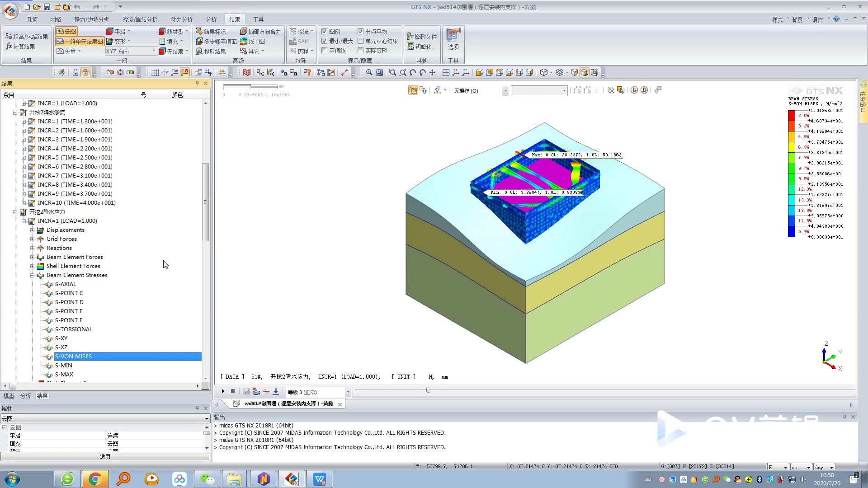Viewport: 868px width, 488px height.
Task: Open the 网格 mesh ribbon tab
Action: coord(56,19)
